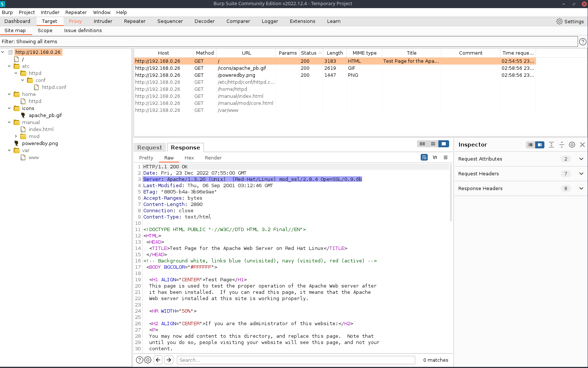Open the Decoder tab
Viewport: 588px width, 368px height.
pyautogui.click(x=205, y=21)
